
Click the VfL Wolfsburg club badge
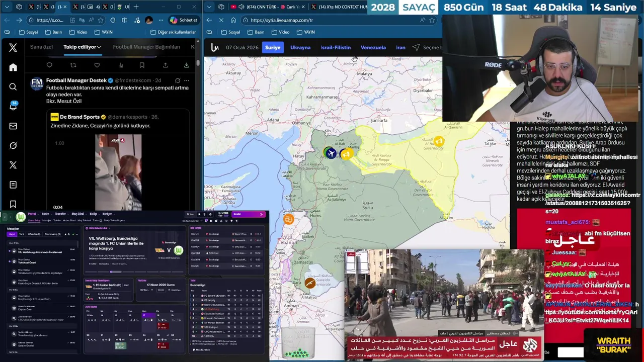point(20,217)
